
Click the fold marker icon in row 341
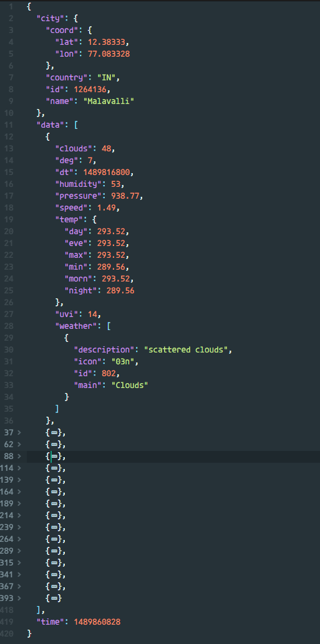[x=54, y=575]
